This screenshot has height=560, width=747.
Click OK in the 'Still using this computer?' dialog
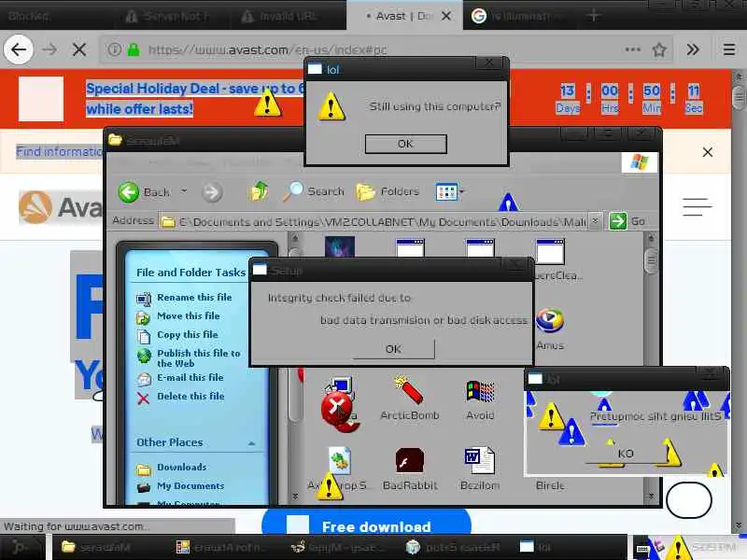(x=406, y=144)
